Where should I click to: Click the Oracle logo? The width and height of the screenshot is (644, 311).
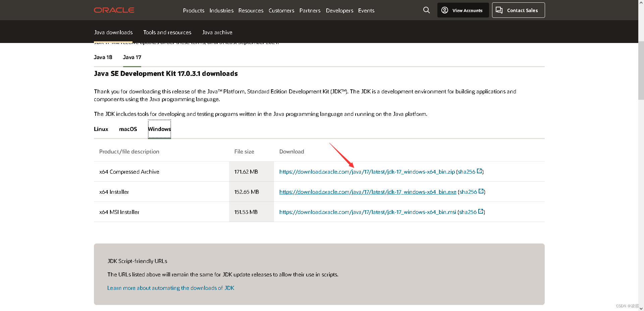(x=114, y=10)
